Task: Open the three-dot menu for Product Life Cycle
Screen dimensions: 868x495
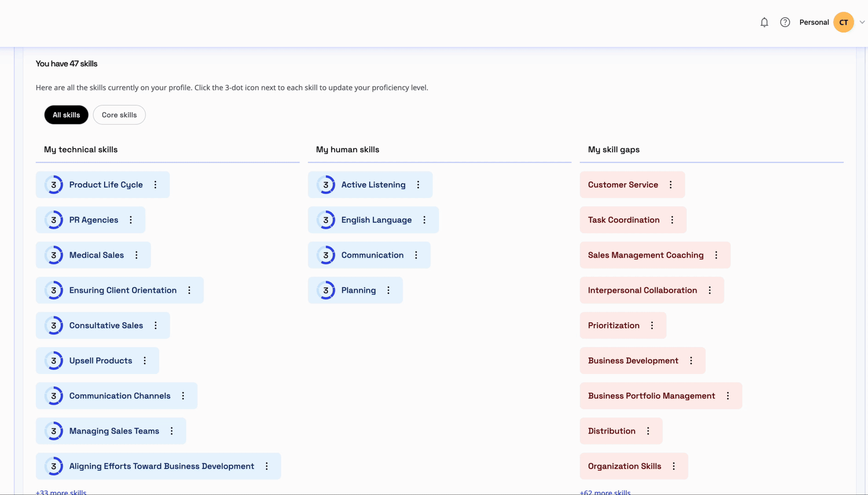Action: pos(156,185)
